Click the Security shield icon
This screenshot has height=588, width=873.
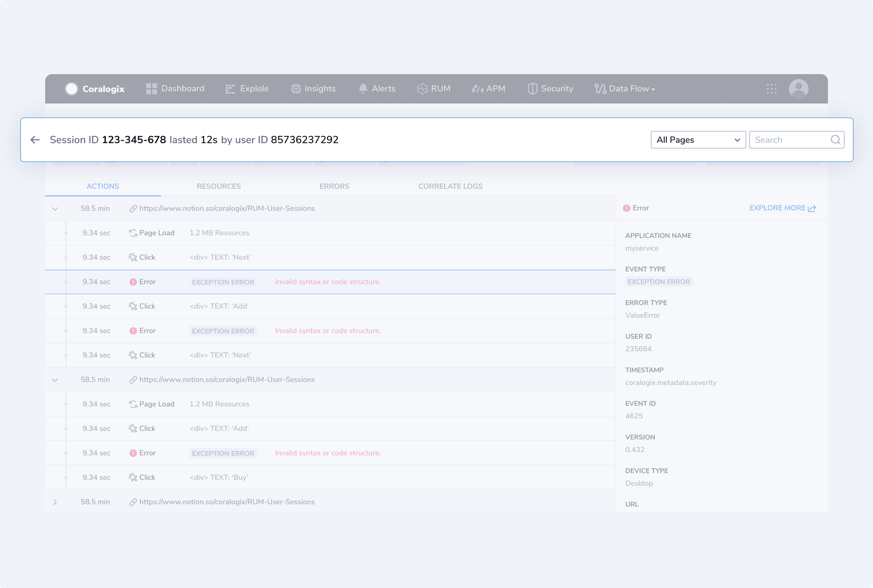pos(532,89)
